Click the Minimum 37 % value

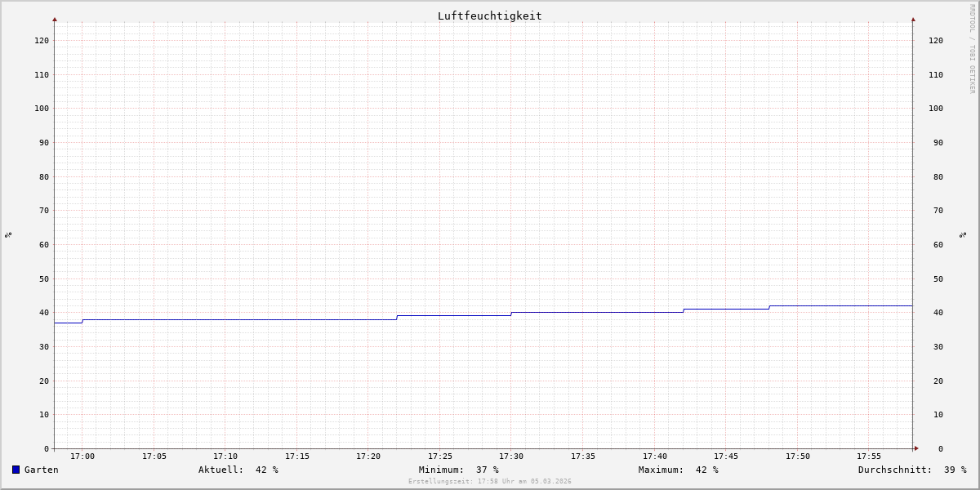[x=459, y=470]
